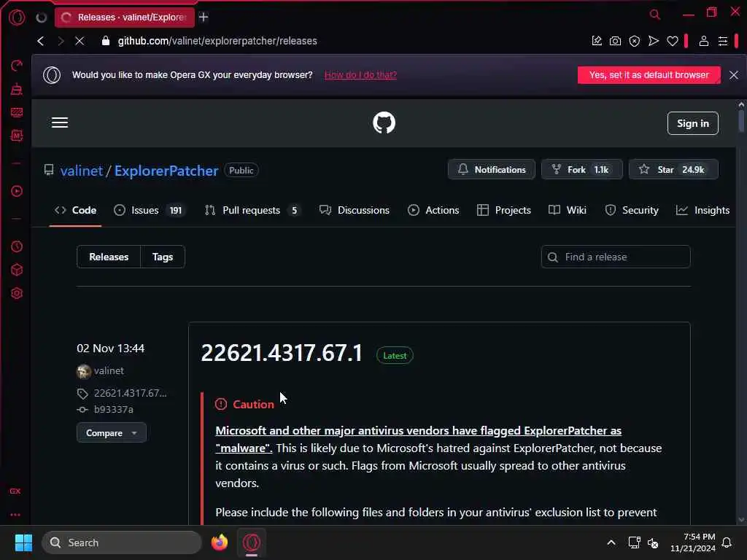Select the Releases tab

[109, 257]
